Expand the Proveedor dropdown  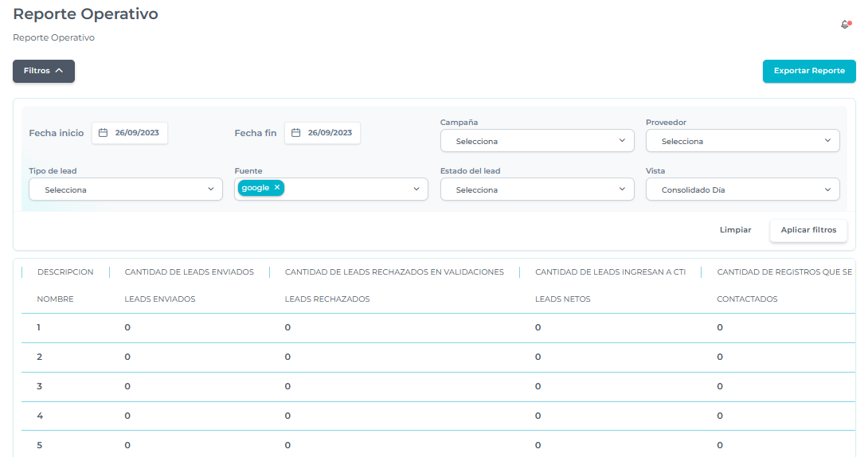[742, 141]
